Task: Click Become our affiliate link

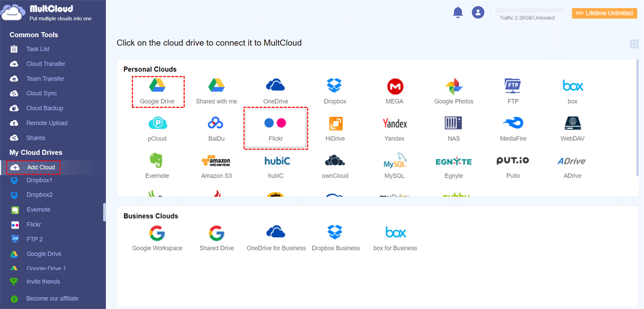Action: coord(52,298)
